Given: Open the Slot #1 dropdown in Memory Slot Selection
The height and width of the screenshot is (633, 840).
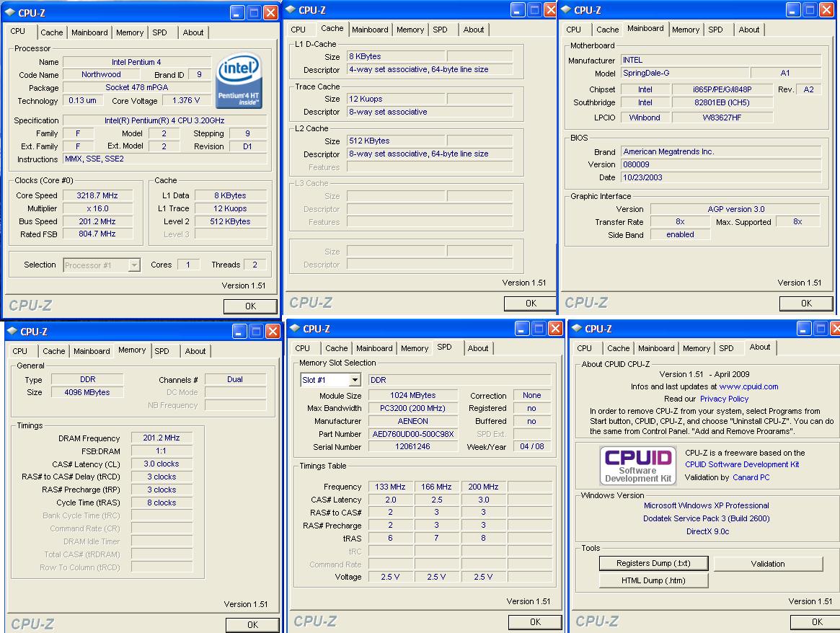Looking at the screenshot, I should pyautogui.click(x=355, y=380).
